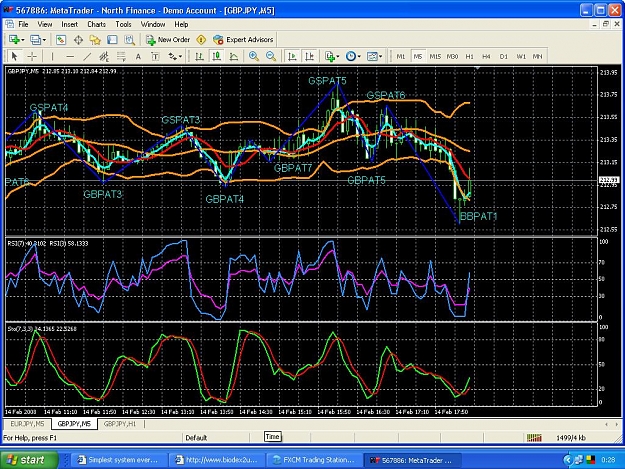Open the Window menu
The image size is (625, 469).
click(x=153, y=24)
